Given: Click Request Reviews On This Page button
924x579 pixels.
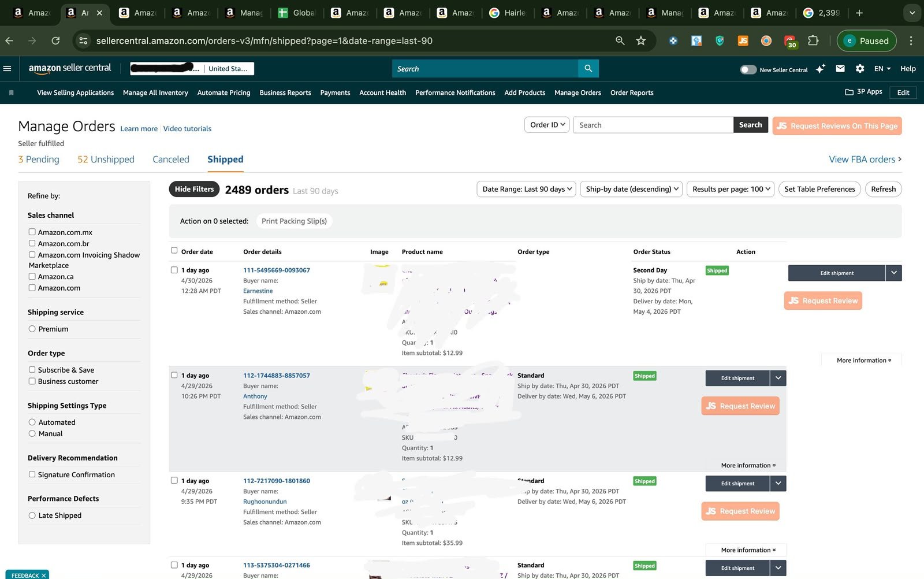Looking at the screenshot, I should 837,126.
